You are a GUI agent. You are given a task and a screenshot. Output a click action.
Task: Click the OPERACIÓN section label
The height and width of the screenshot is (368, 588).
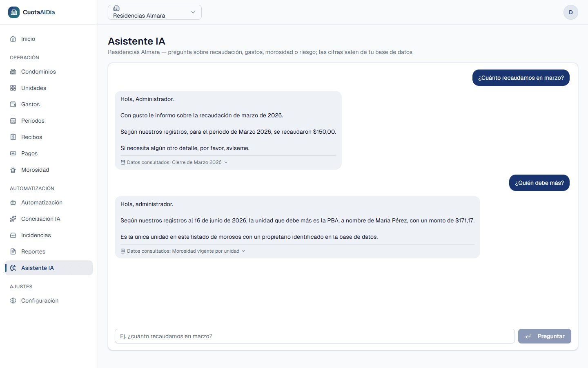[24, 58]
